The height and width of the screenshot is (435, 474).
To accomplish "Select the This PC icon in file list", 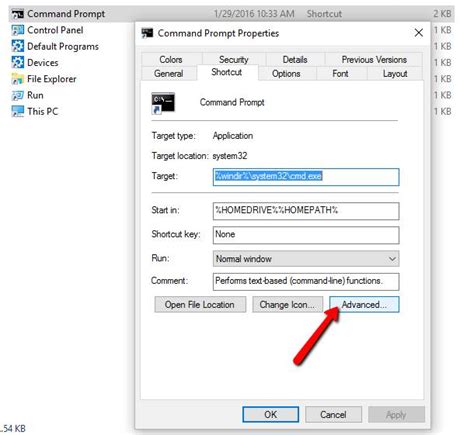I will (x=17, y=111).
